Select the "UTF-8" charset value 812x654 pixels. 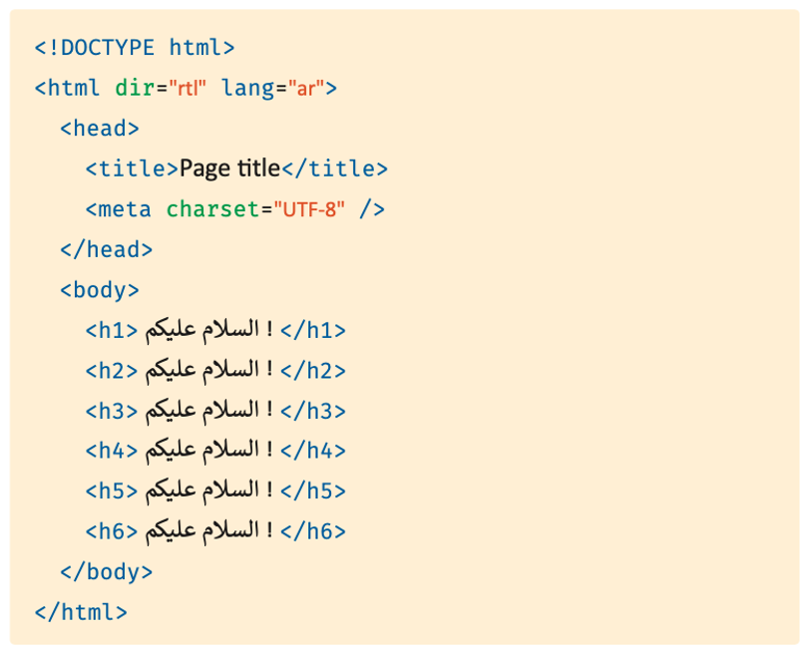[309, 209]
